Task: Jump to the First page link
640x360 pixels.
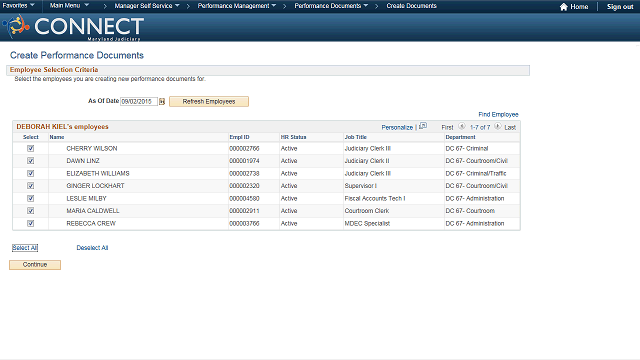Action: click(x=447, y=127)
